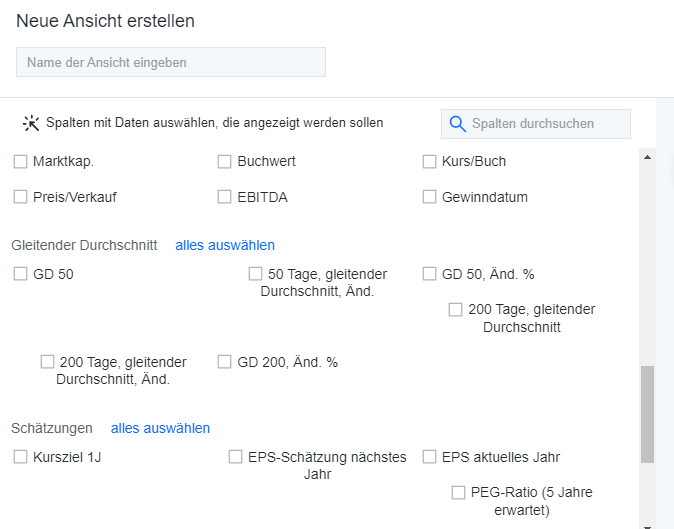674x529 pixels.
Task: Tick the GD 200, Änd. % checkbox
Action: (x=225, y=362)
